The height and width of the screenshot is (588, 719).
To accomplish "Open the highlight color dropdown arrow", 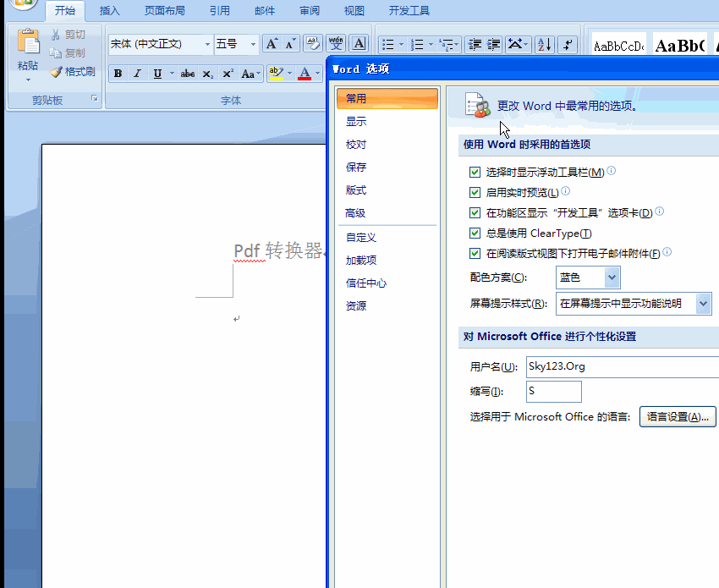I will (289, 74).
